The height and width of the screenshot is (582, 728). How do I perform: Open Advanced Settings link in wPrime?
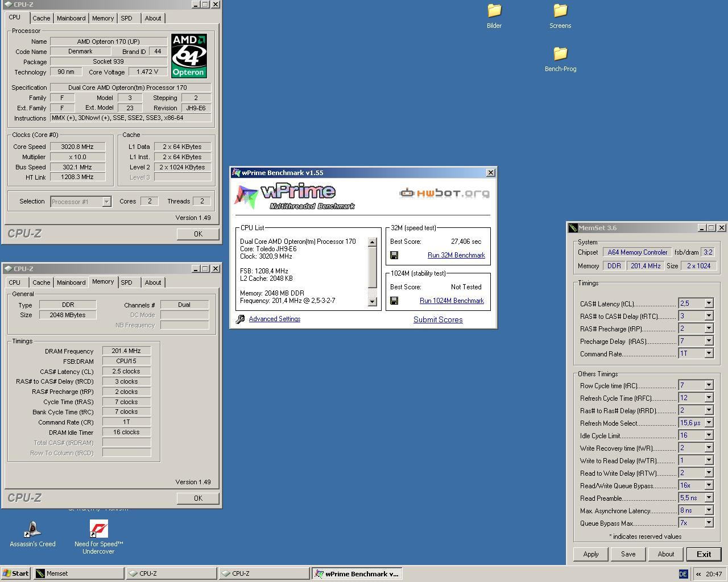point(275,319)
